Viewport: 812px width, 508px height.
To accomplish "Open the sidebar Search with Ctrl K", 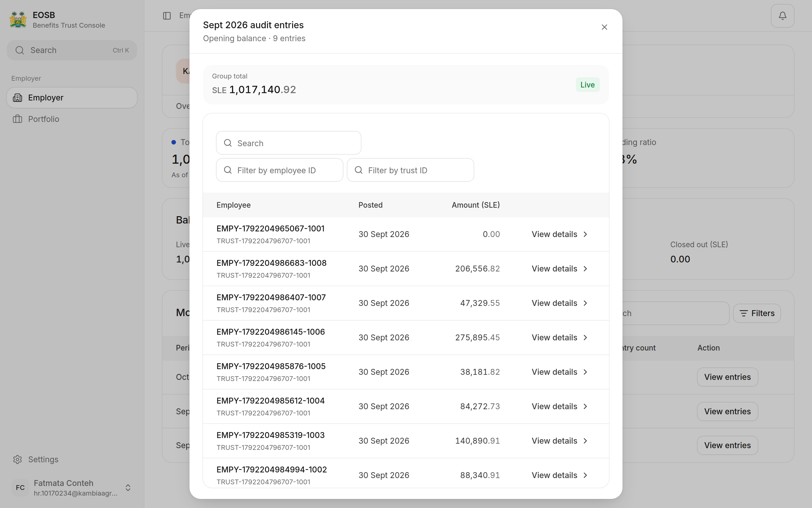I will tap(72, 51).
